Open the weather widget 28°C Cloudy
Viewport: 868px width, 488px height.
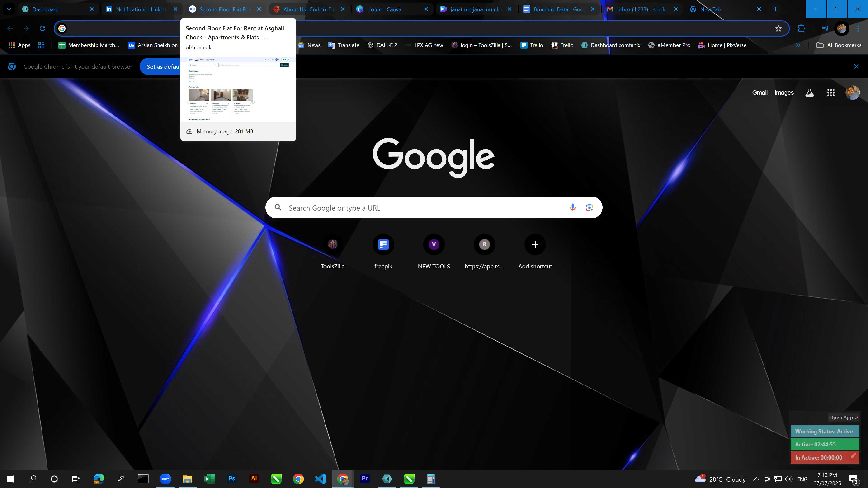point(720,479)
